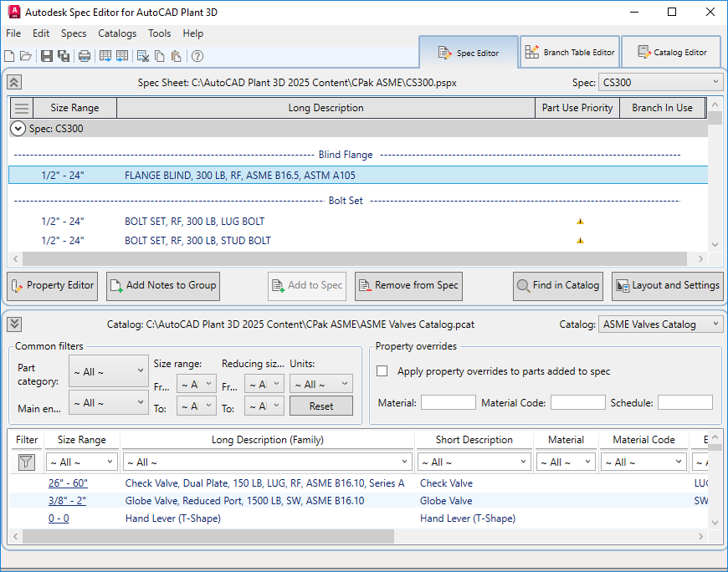Viewport: 728px width, 572px height.
Task: Open the Specs menu
Action: [x=74, y=33]
